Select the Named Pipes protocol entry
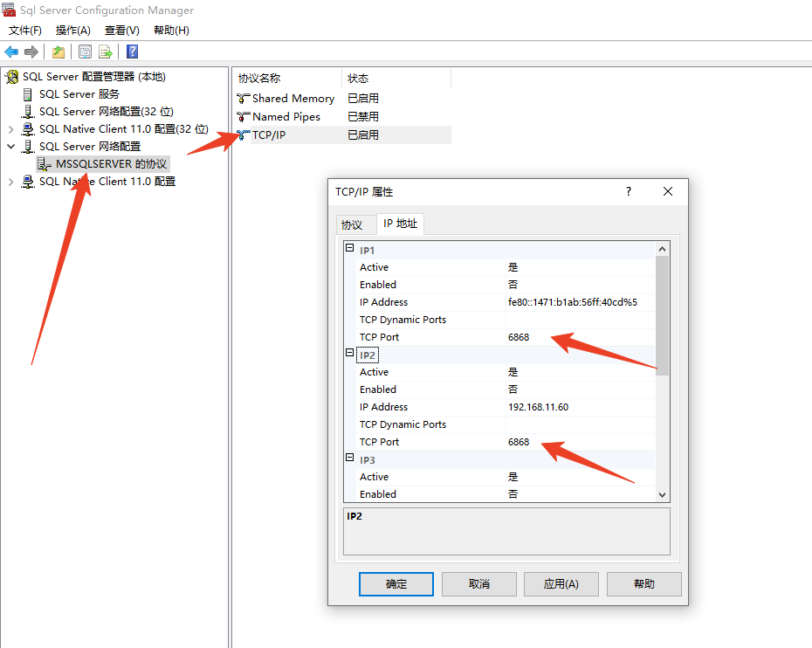 [286, 116]
